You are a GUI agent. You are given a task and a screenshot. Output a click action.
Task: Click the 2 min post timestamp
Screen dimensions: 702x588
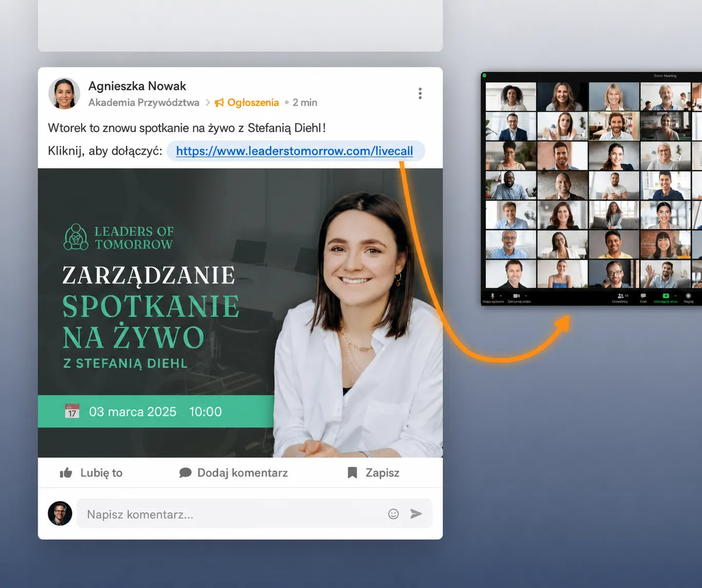(x=305, y=102)
